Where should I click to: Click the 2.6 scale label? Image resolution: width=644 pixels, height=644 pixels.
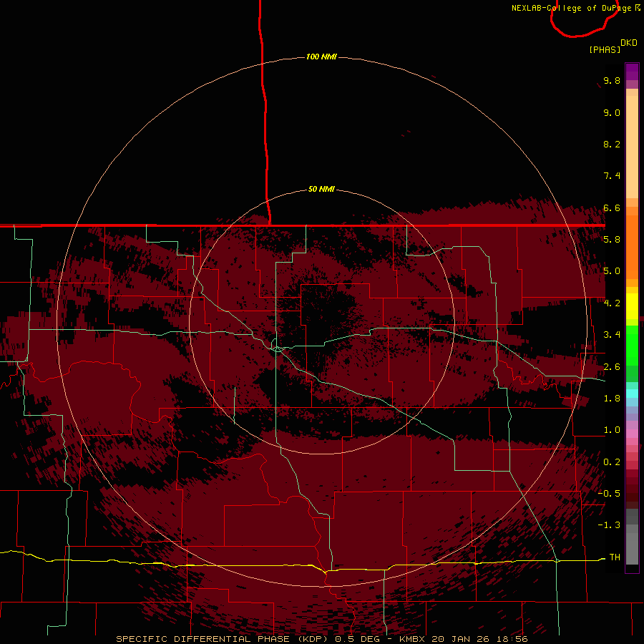coord(612,367)
